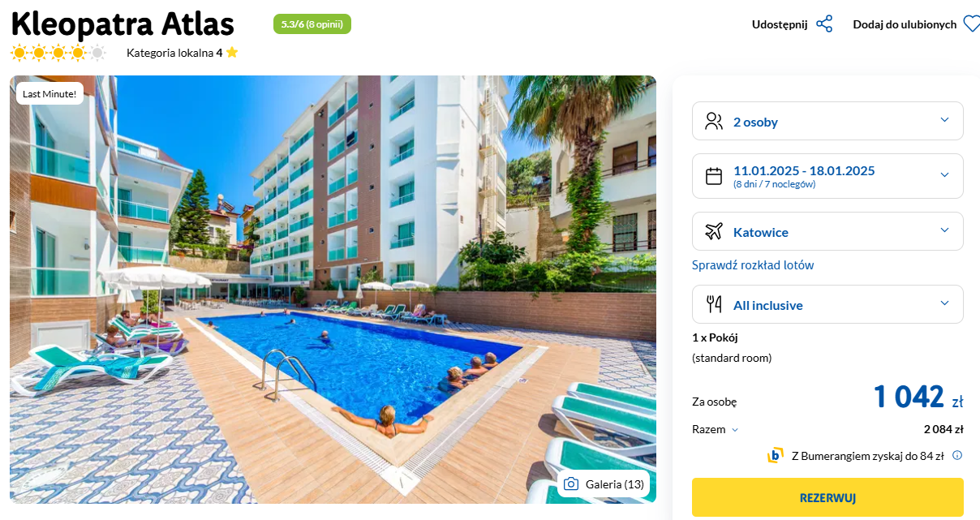Open the Katowice departure airport dropdown
Image resolution: width=980 pixels, height=520 pixels.
[827, 231]
